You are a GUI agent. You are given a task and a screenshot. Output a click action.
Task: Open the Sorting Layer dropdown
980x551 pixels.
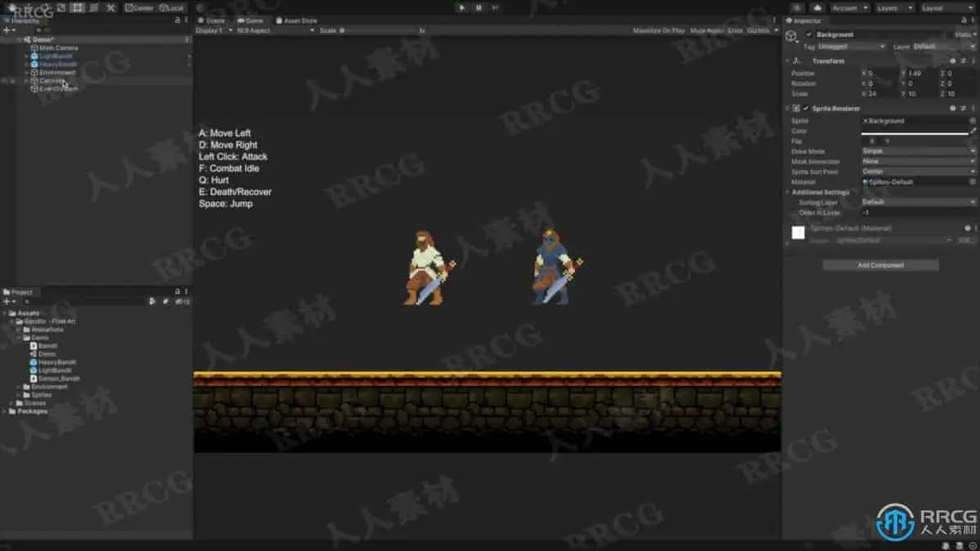[919, 202]
